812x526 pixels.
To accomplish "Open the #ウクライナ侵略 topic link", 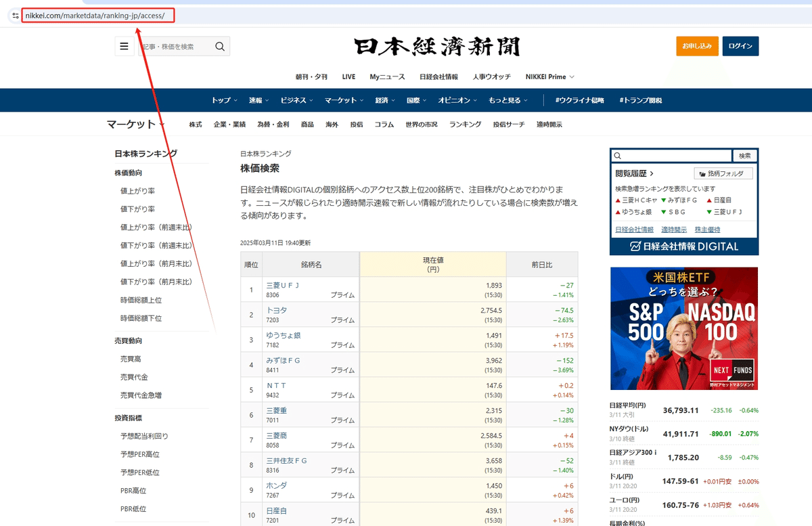I will [x=580, y=100].
